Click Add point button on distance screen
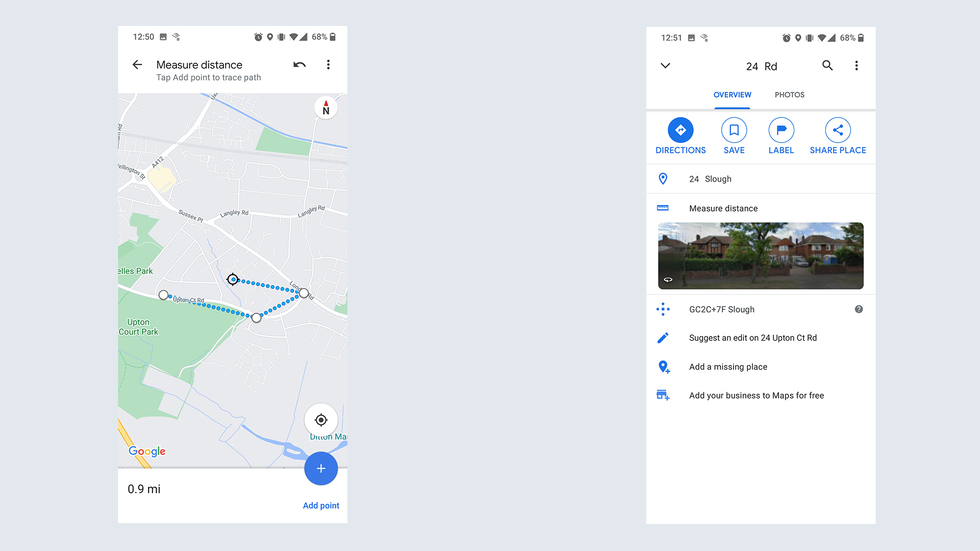 click(321, 505)
